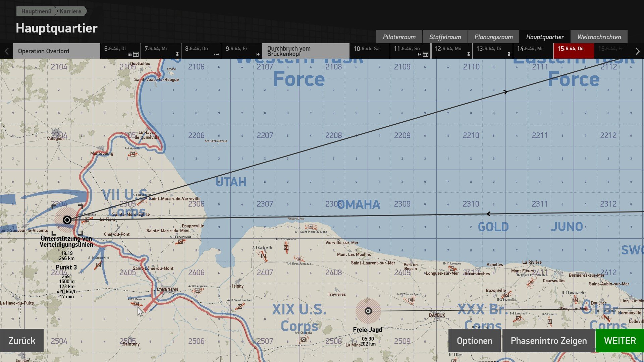Open the Pilotenraum tab
Image resolution: width=644 pixels, height=362 pixels.
click(399, 37)
